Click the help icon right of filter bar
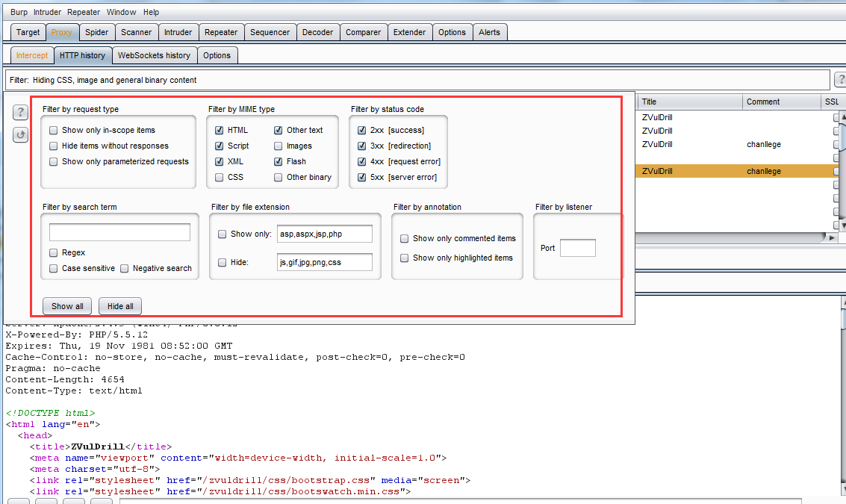The width and height of the screenshot is (846, 504). [x=840, y=80]
